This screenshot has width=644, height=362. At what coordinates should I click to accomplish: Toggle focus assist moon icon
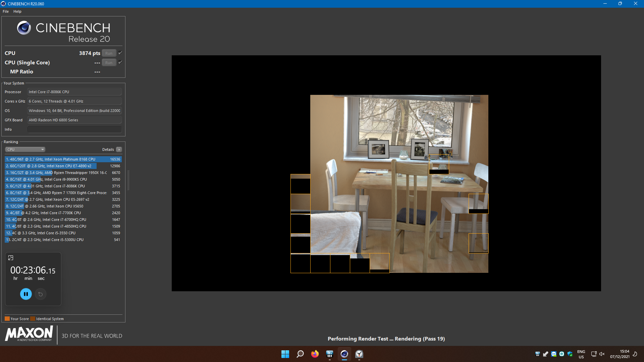point(635,354)
